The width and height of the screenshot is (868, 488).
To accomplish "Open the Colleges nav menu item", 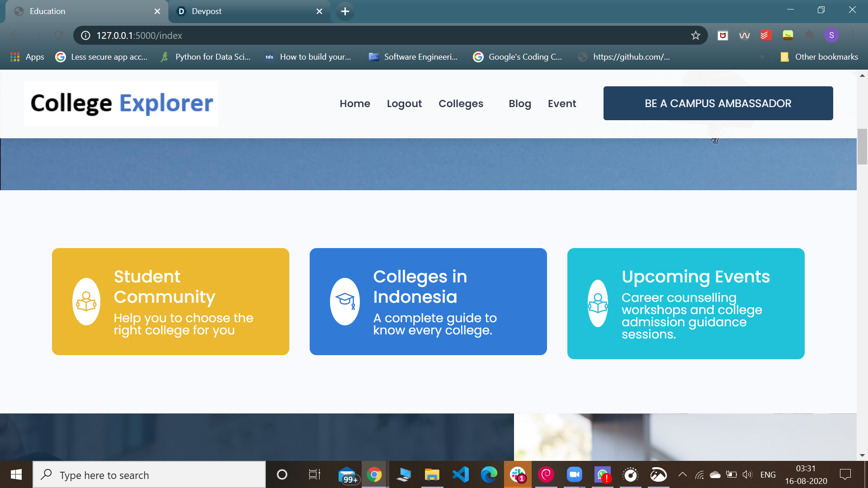I will point(461,103).
